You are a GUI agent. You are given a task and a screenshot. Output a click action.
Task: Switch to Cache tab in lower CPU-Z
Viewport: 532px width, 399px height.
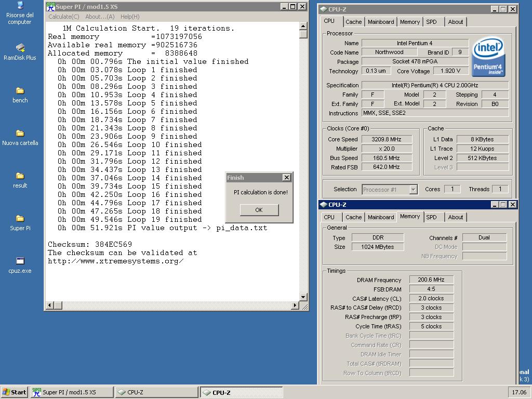(353, 217)
